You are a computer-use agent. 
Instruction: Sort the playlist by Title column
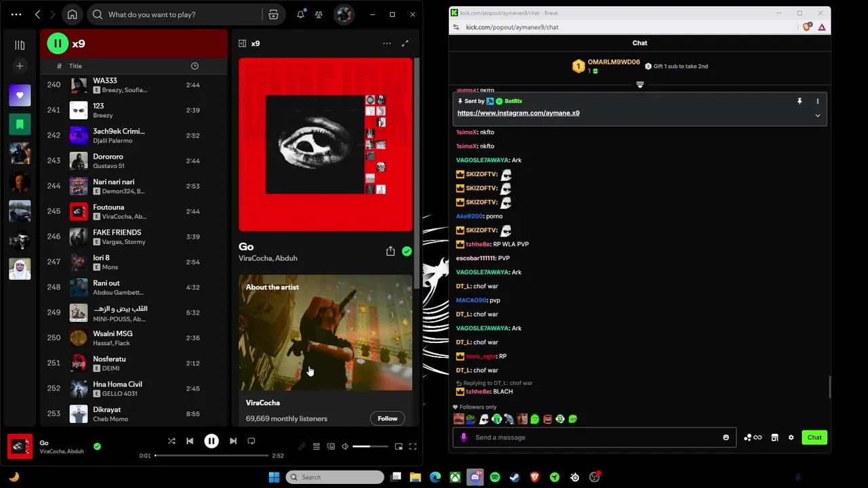(75, 66)
